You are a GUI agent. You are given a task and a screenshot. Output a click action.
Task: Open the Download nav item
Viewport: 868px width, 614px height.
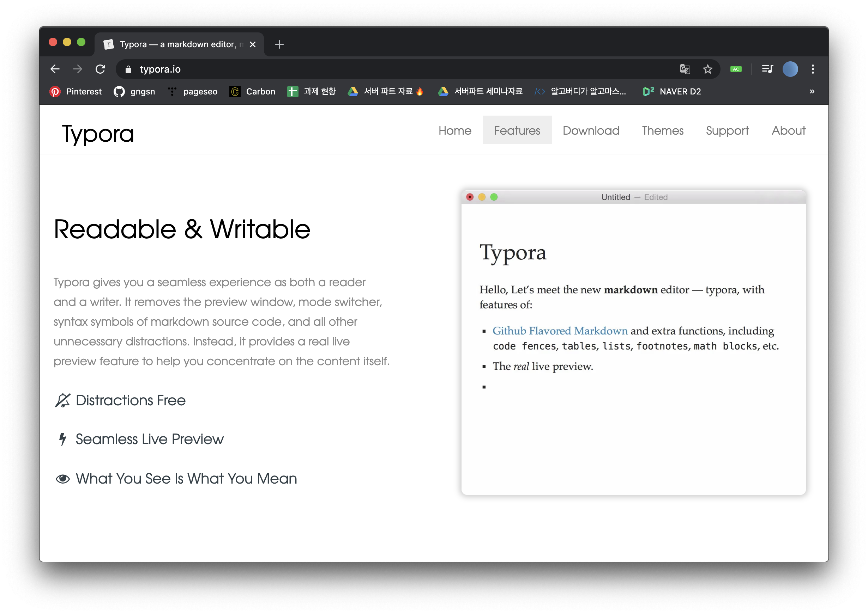coord(591,130)
